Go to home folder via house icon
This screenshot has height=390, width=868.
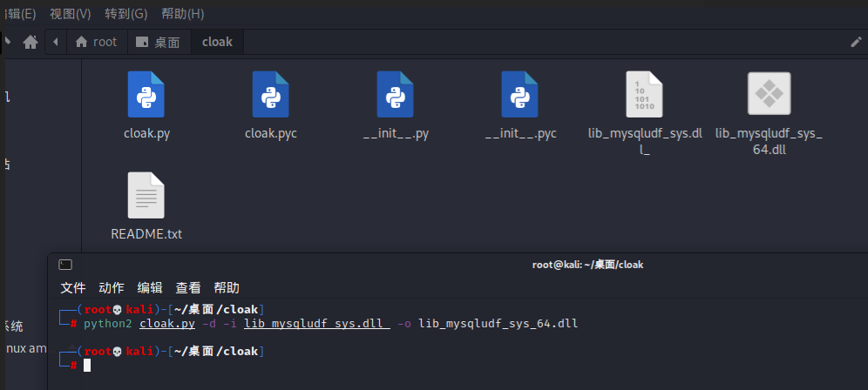pyautogui.click(x=31, y=42)
